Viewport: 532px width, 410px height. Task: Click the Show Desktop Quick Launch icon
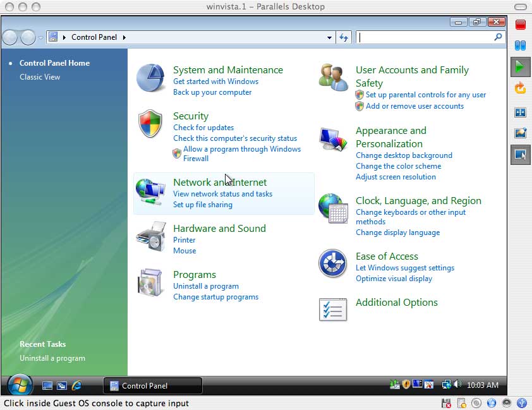click(x=47, y=385)
